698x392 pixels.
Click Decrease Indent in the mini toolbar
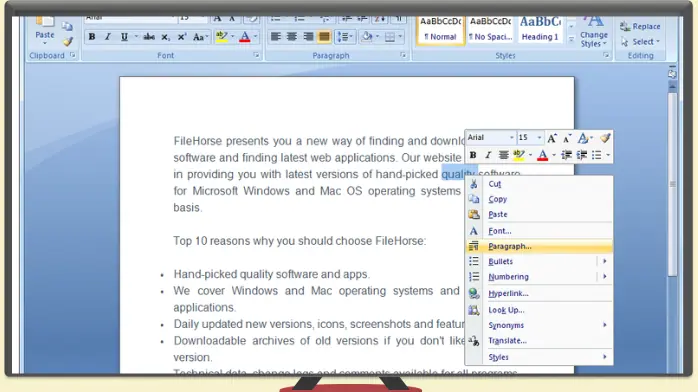click(566, 155)
